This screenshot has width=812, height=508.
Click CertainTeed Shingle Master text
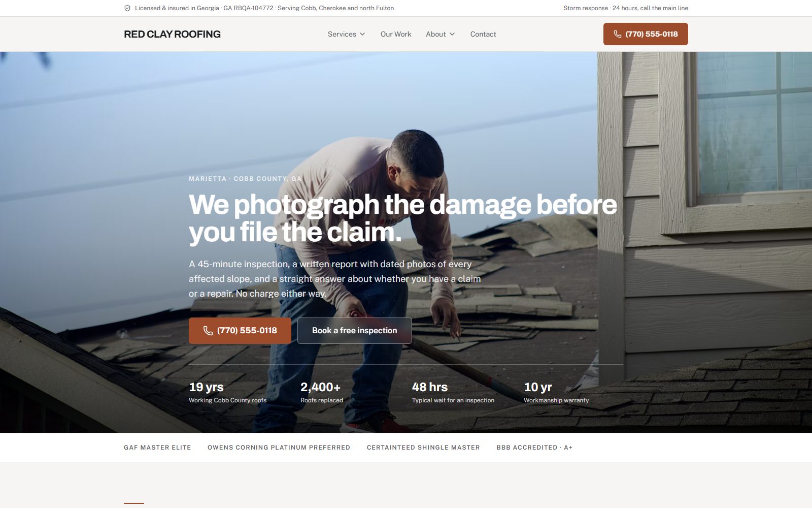coord(423,448)
